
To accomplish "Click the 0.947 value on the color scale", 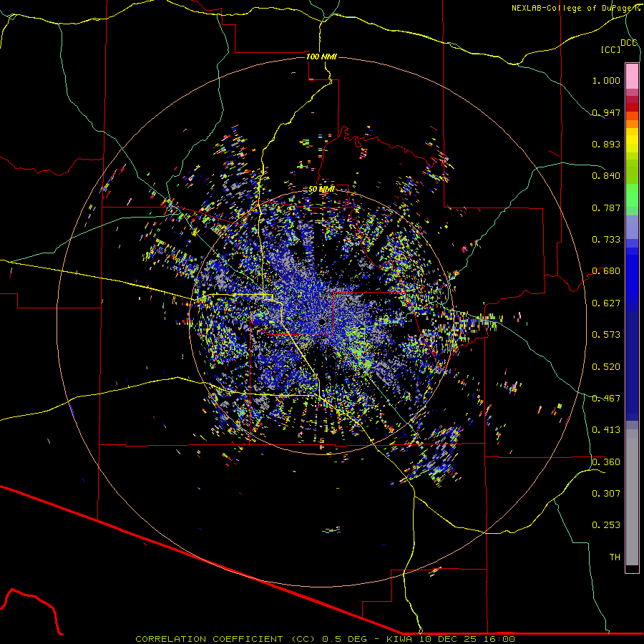I will point(606,112).
